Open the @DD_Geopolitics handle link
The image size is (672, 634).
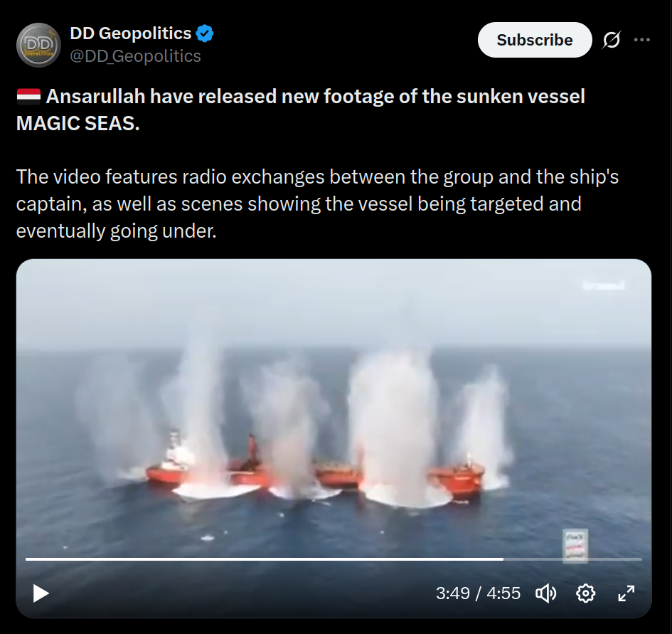pyautogui.click(x=135, y=56)
